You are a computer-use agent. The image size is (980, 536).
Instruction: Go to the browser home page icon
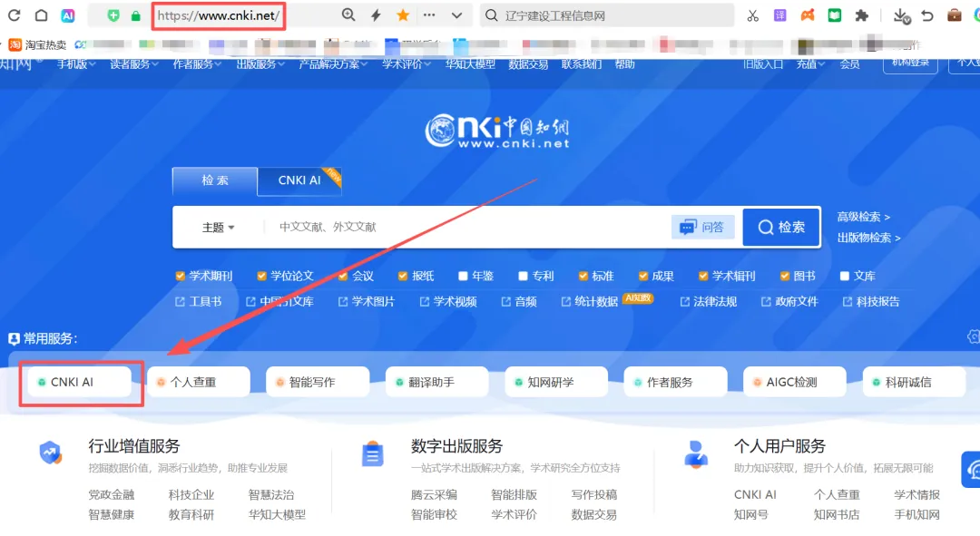41,15
